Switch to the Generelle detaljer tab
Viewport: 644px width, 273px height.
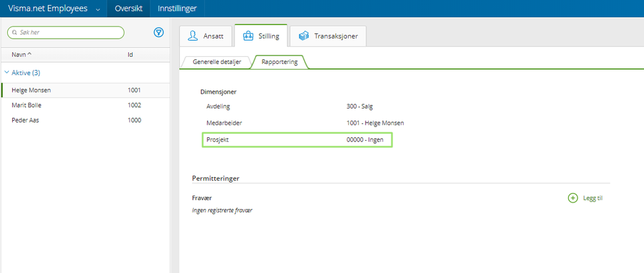217,62
